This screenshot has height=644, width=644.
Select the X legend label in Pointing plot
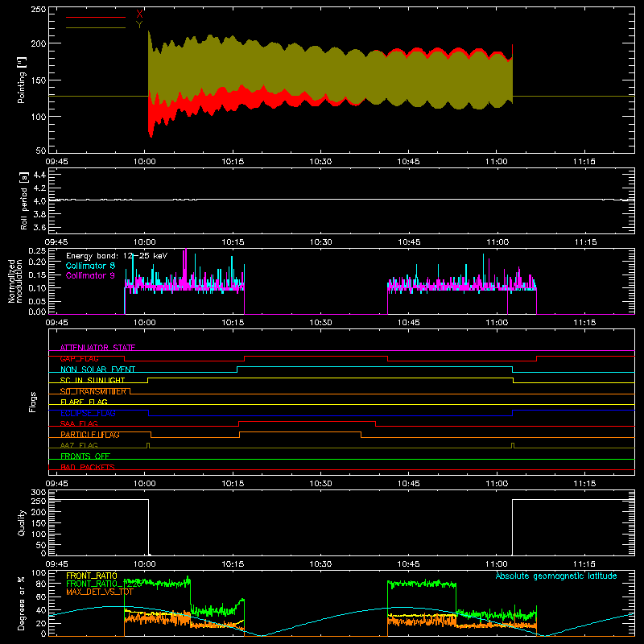coord(139,14)
